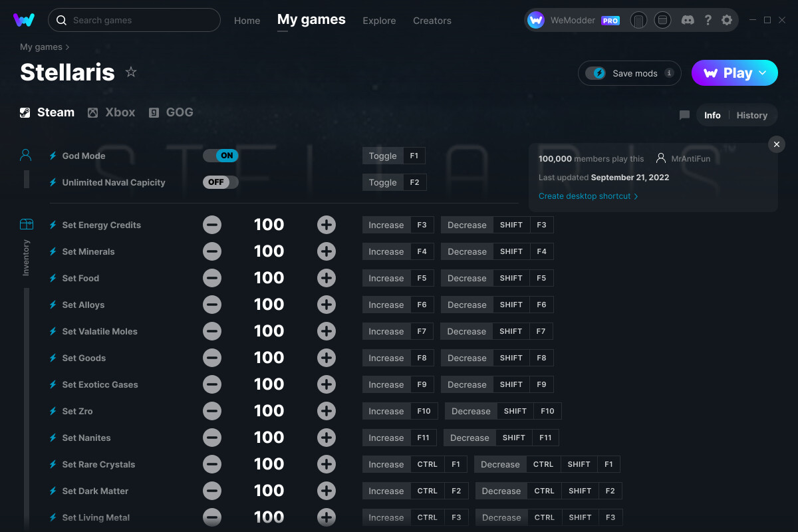The width and height of the screenshot is (798, 532).
Task: Switch to the Info tab
Action: 712,115
